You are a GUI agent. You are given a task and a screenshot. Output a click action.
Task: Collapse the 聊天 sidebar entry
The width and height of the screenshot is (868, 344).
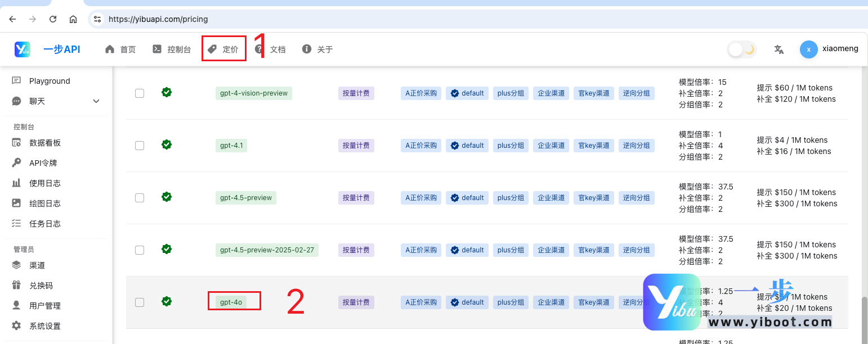tap(96, 101)
